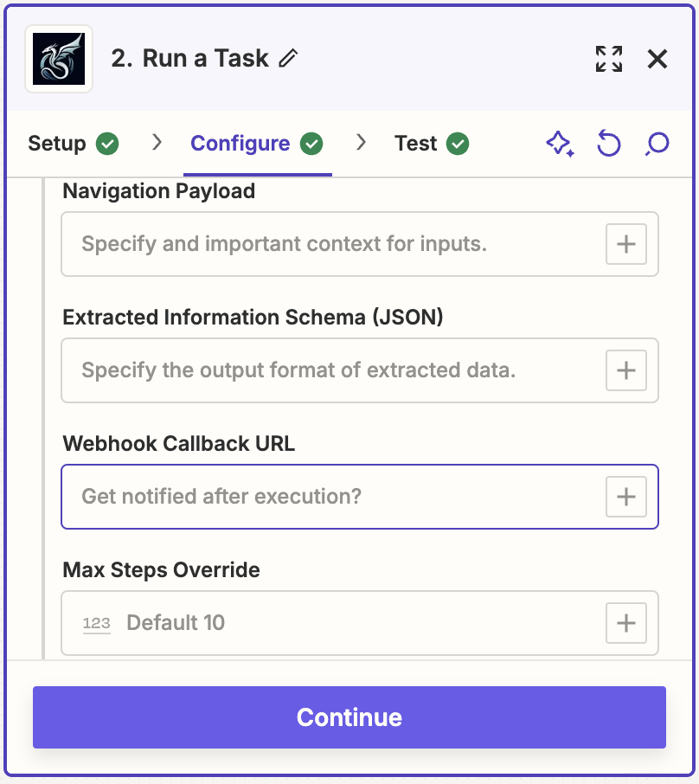Click the AI sparkle icon
This screenshot has height=784, width=699.
[561, 144]
